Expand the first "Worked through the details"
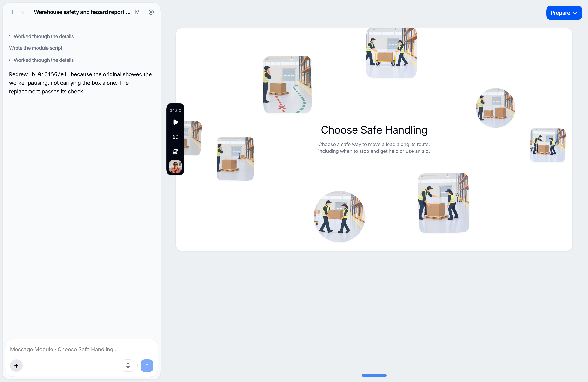Image resolution: width=588 pixels, height=382 pixels. point(41,36)
